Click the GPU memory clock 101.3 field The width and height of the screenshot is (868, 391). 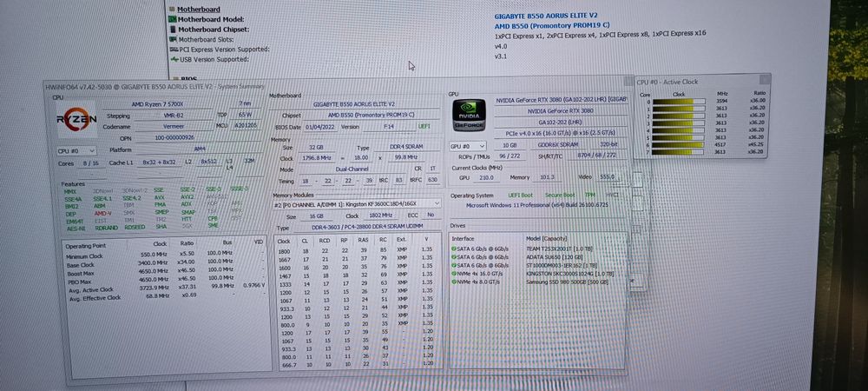pos(548,177)
